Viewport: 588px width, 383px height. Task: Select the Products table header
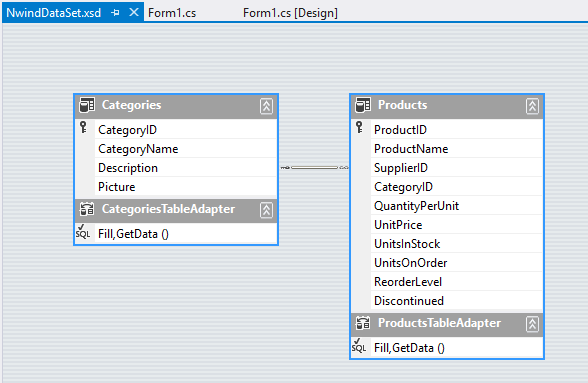click(x=447, y=106)
